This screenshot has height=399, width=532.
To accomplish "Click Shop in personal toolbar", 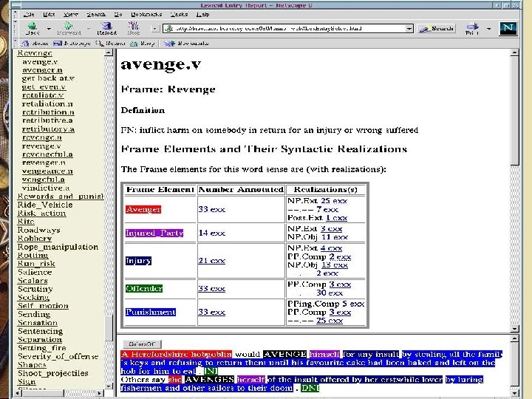I will (x=143, y=43).
